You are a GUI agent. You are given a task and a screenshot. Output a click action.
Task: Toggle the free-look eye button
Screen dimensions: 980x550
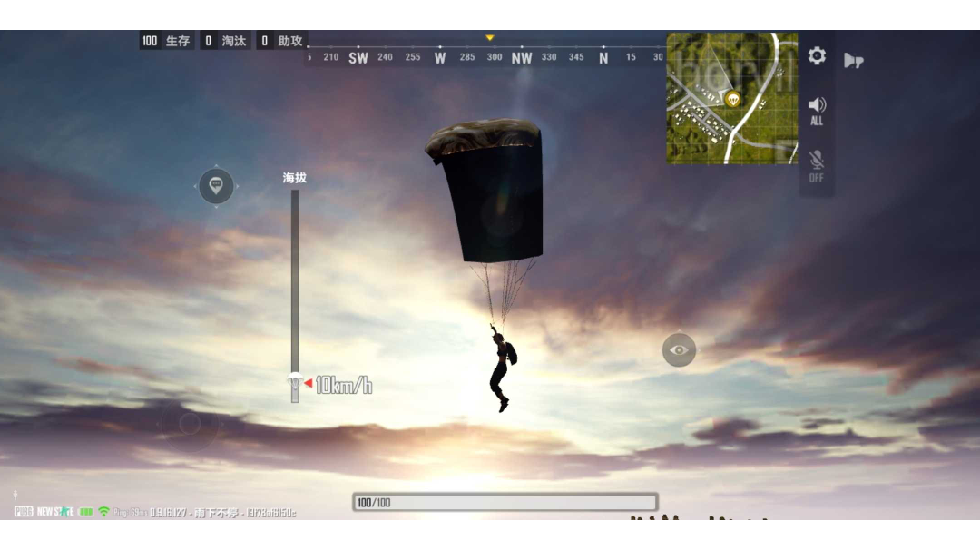679,349
